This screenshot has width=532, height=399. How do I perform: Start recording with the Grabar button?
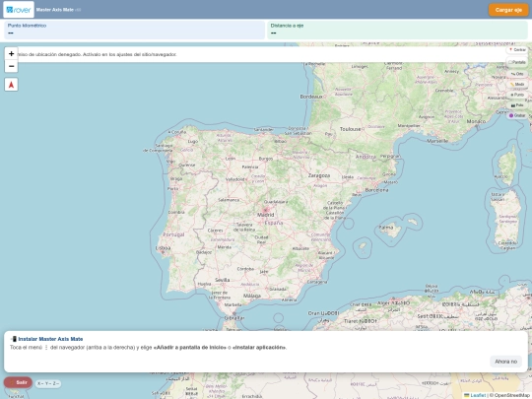(517, 115)
